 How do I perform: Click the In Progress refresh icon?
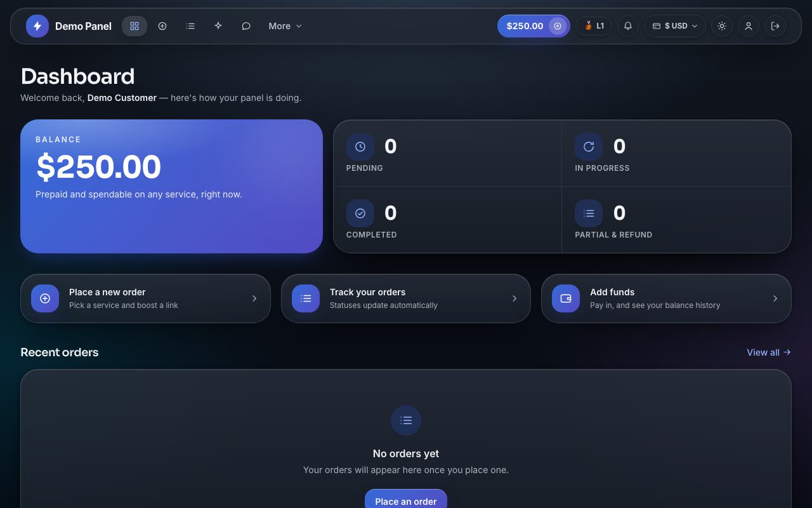tap(589, 147)
